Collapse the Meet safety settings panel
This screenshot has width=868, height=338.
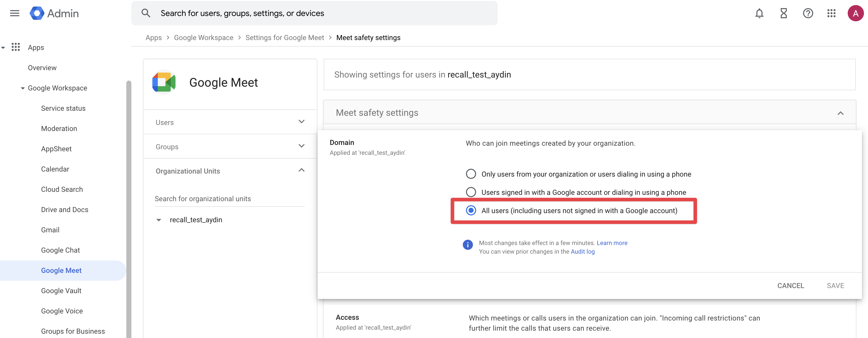[840, 113]
